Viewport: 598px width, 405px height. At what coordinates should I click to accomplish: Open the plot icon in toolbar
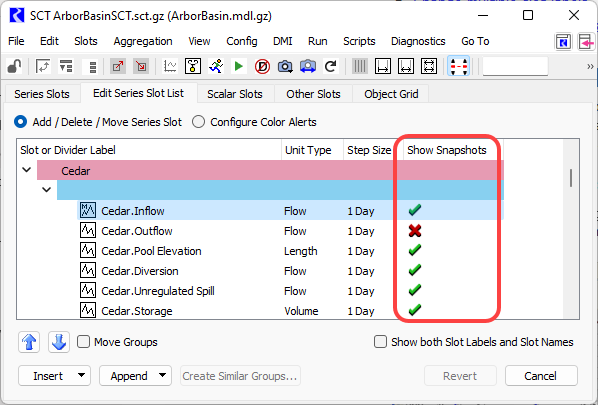pyautogui.click(x=170, y=66)
